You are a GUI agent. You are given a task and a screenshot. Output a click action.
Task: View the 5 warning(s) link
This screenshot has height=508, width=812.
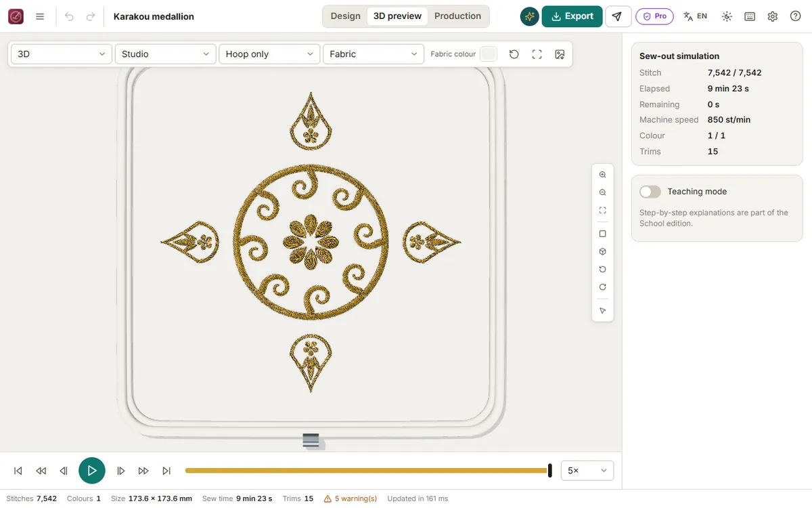351,499
